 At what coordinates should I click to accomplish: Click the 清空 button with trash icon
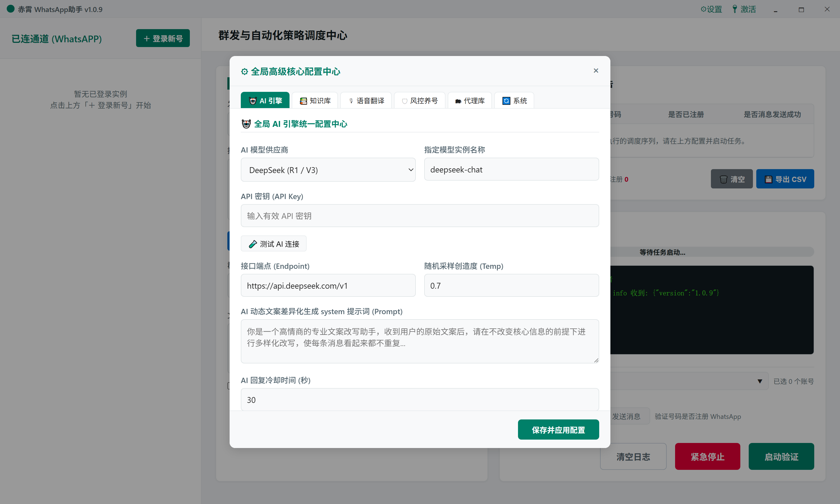click(732, 179)
